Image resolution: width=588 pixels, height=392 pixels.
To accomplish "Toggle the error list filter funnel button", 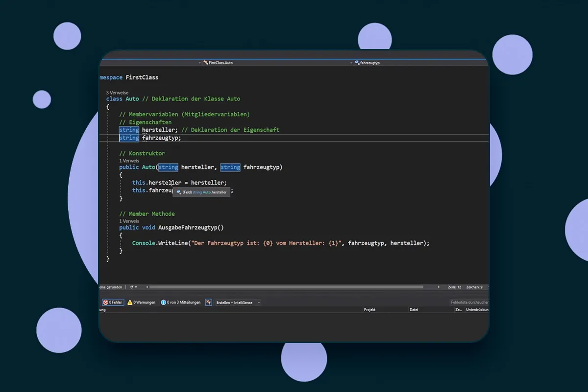I will (208, 302).
